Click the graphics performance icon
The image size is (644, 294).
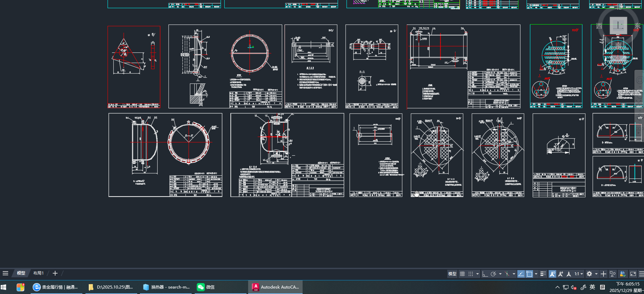623,274
